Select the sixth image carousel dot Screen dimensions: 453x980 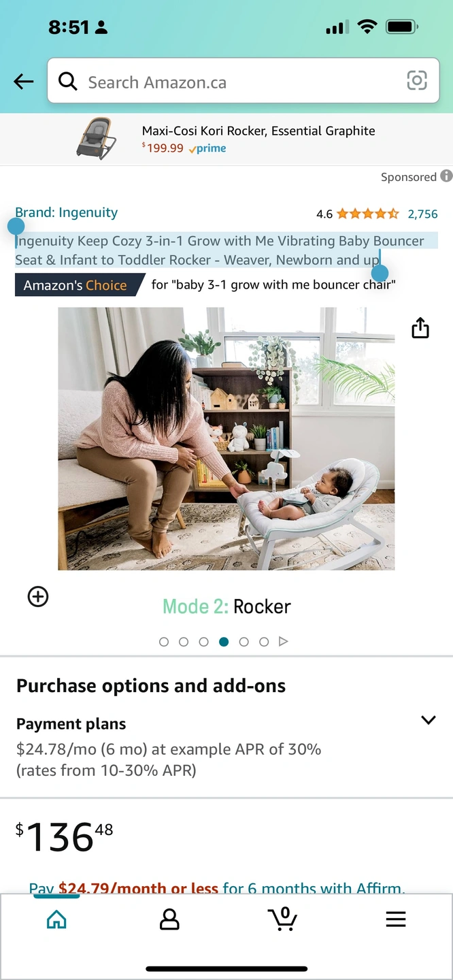pyautogui.click(x=264, y=642)
